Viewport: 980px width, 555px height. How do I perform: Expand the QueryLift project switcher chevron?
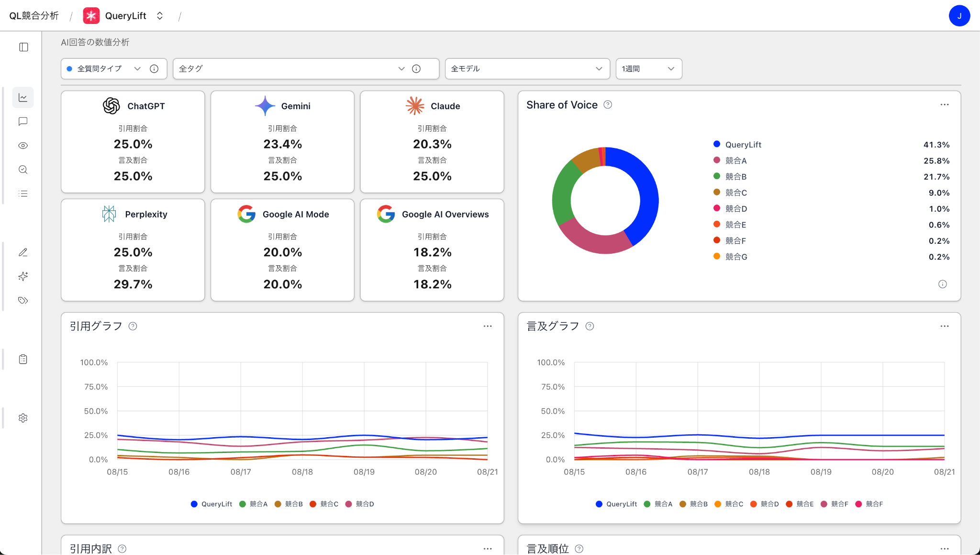(x=160, y=16)
